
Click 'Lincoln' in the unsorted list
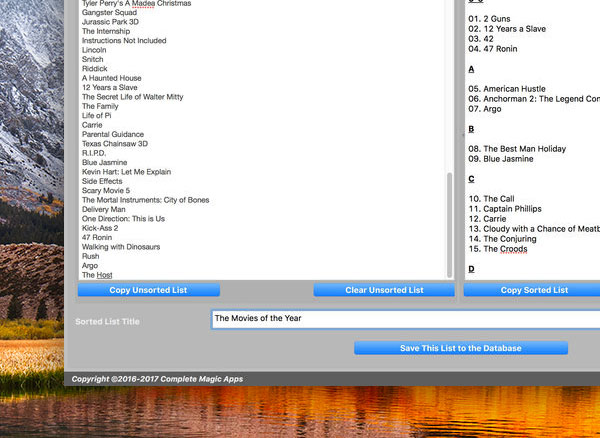coord(94,50)
